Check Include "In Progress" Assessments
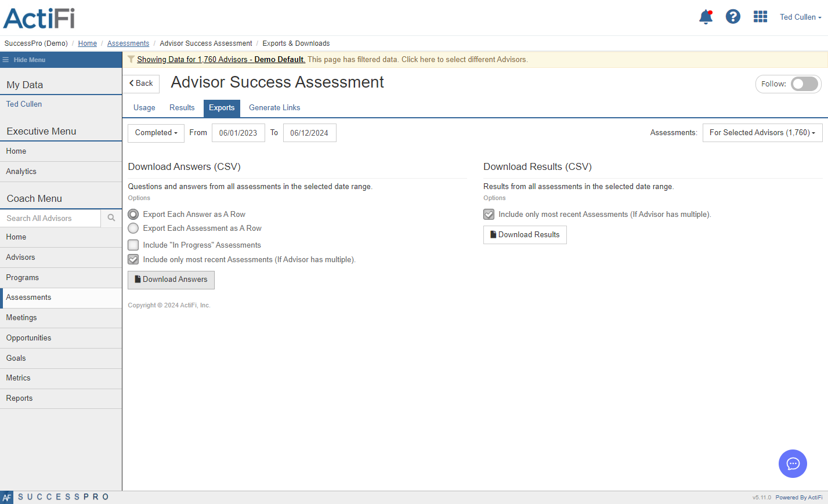This screenshot has width=828, height=504. pos(133,245)
